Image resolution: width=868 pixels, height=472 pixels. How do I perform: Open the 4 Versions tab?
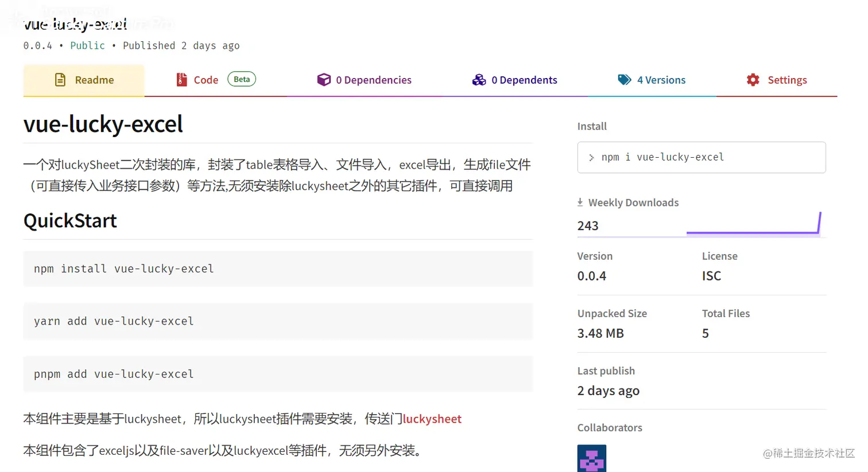pos(660,80)
